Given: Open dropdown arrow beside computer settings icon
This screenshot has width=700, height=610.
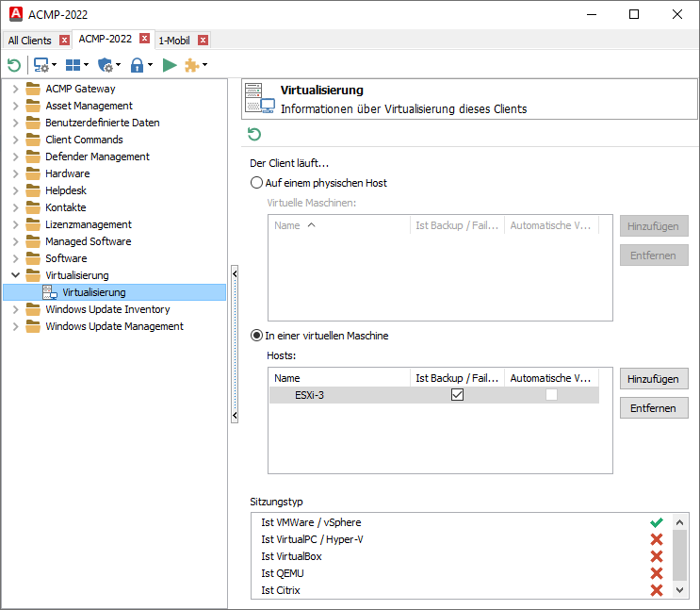Looking at the screenshot, I should click(x=54, y=65).
